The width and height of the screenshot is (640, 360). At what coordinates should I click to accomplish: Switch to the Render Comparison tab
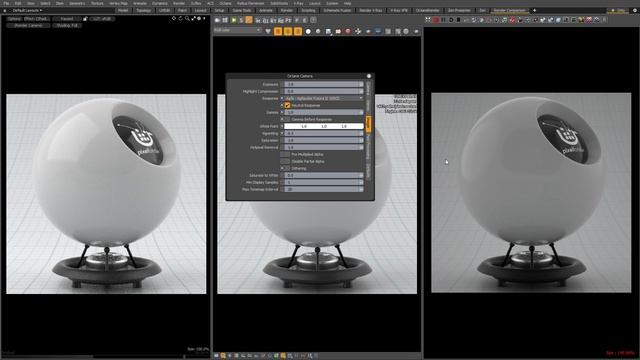pyautogui.click(x=510, y=10)
